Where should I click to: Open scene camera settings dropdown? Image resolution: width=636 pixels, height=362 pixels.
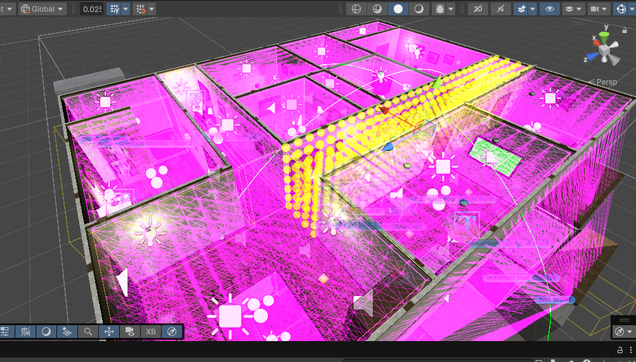click(x=599, y=9)
